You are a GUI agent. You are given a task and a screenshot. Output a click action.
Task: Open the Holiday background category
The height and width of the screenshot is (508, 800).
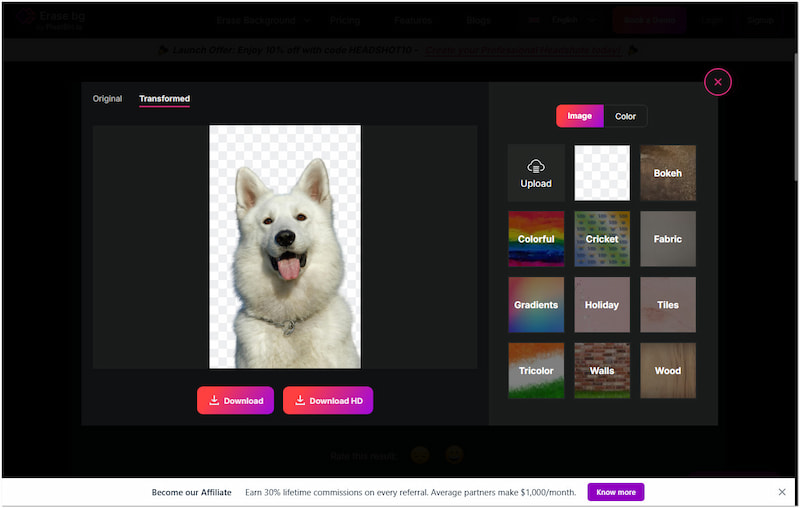click(x=602, y=305)
